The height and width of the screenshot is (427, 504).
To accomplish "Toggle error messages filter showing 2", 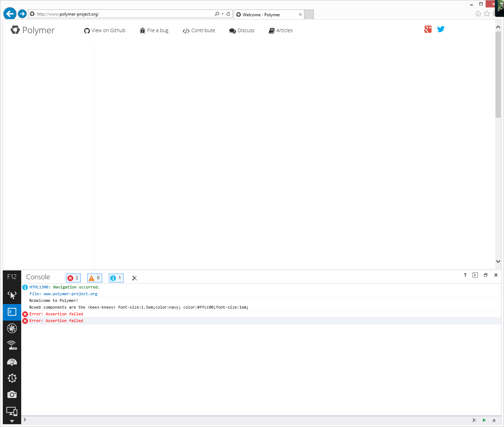I will tap(74, 278).
